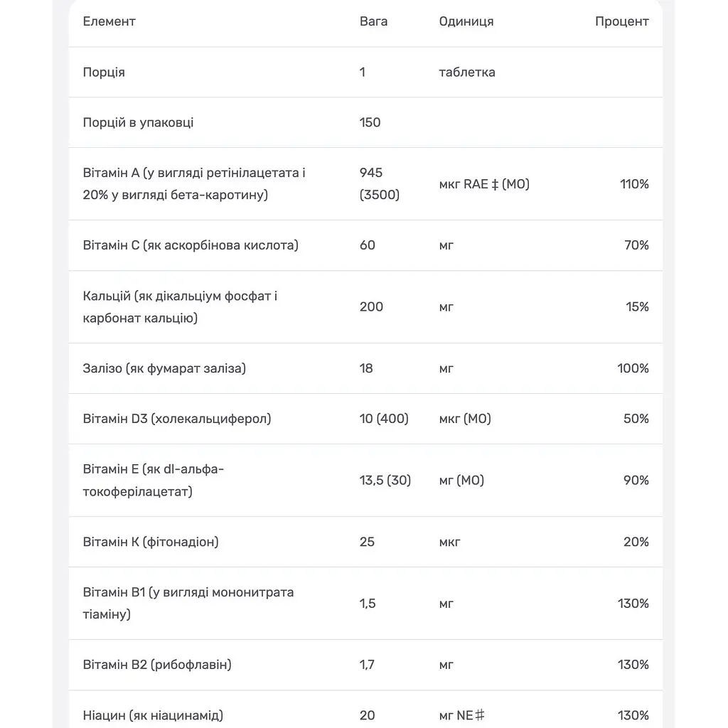Click the Вітамін B2 рибофлавін label
This screenshot has height=728, width=728.
click(x=157, y=665)
